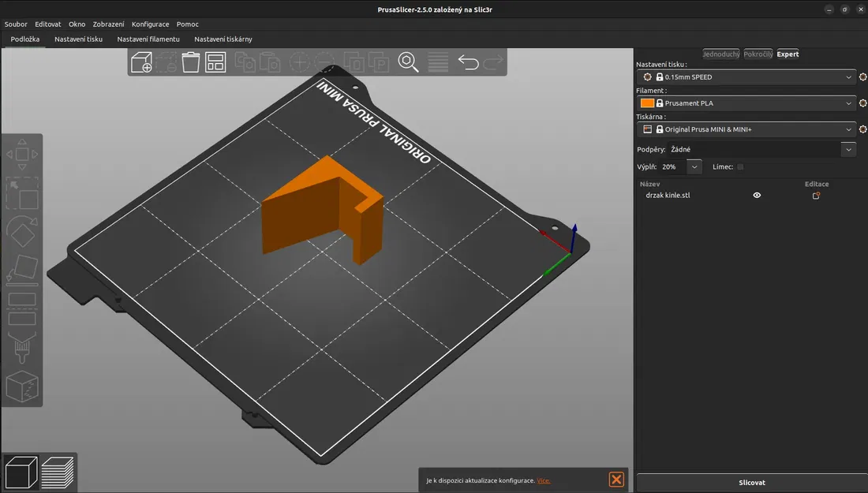Image resolution: width=868 pixels, height=493 pixels.
Task: Click the edit icon for drzak kinle.stl
Action: point(816,196)
